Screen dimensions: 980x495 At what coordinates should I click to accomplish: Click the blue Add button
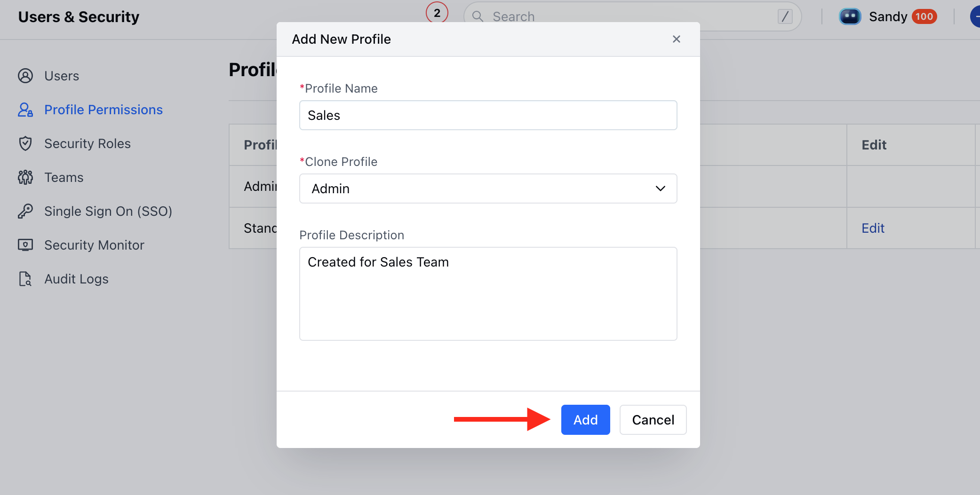(585, 420)
